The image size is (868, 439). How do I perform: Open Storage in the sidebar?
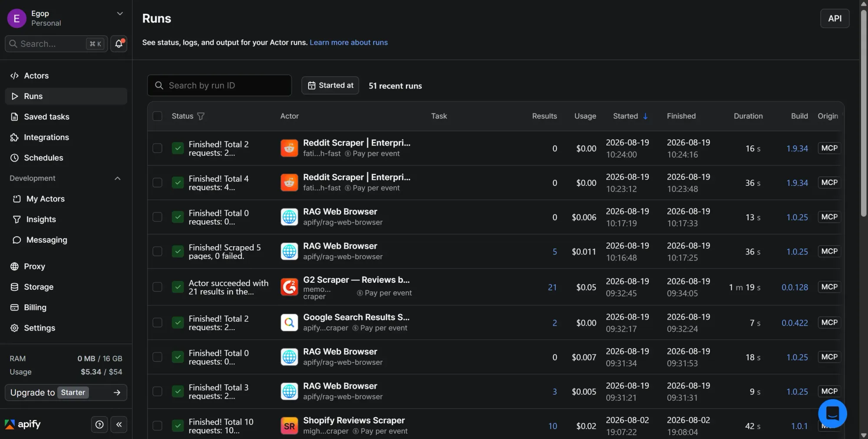[x=66, y=287]
